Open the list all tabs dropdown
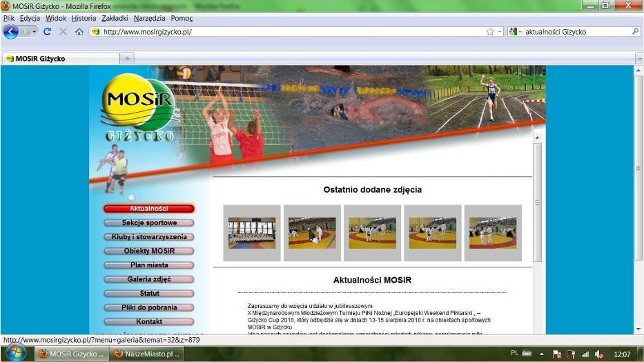 639,59
